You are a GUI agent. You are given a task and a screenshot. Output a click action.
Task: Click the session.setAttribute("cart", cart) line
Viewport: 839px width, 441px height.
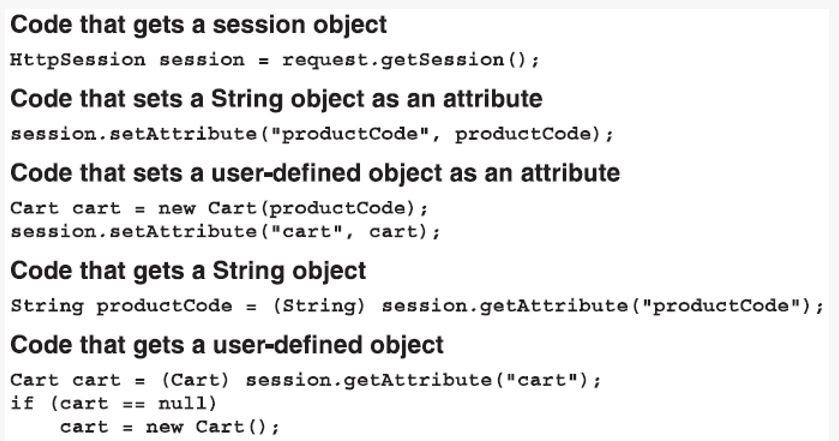225,232
